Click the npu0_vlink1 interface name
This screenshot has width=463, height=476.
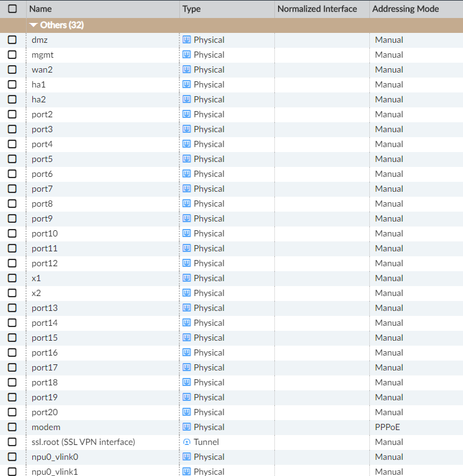click(x=55, y=472)
